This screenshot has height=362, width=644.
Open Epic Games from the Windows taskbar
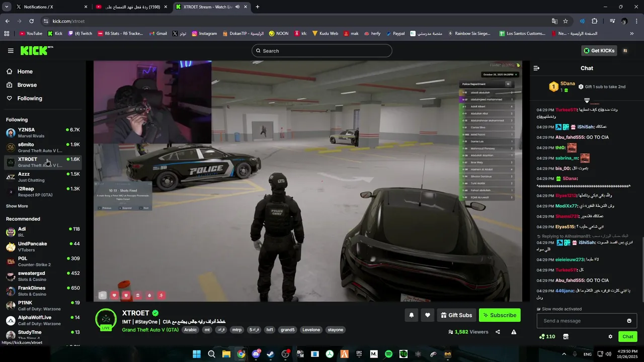click(359, 354)
